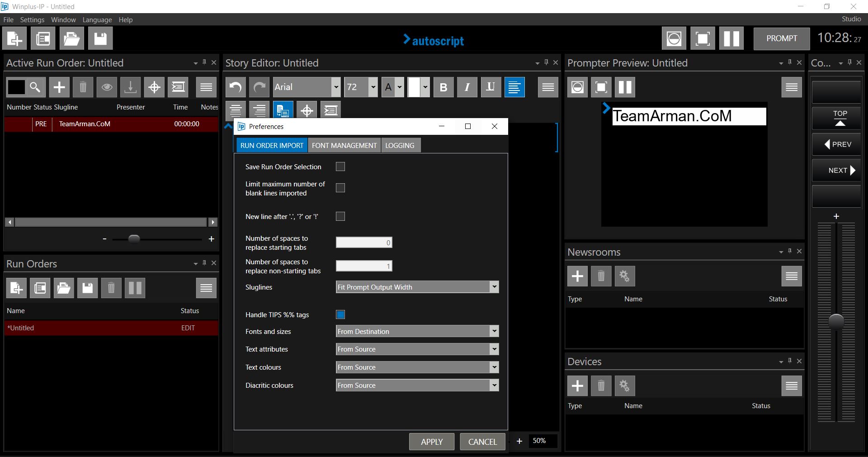The image size is (868, 457).
Task: Open Devices settings gear icon
Action: pos(624,386)
